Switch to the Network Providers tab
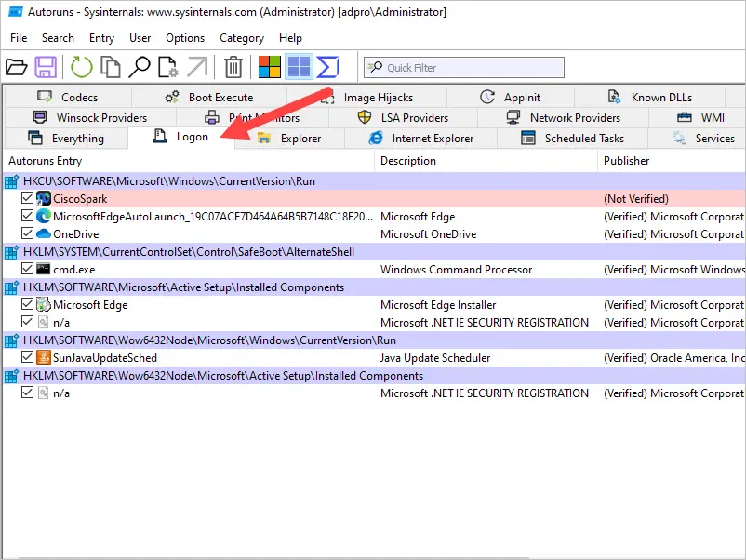This screenshot has height=560, width=746. tap(564, 117)
